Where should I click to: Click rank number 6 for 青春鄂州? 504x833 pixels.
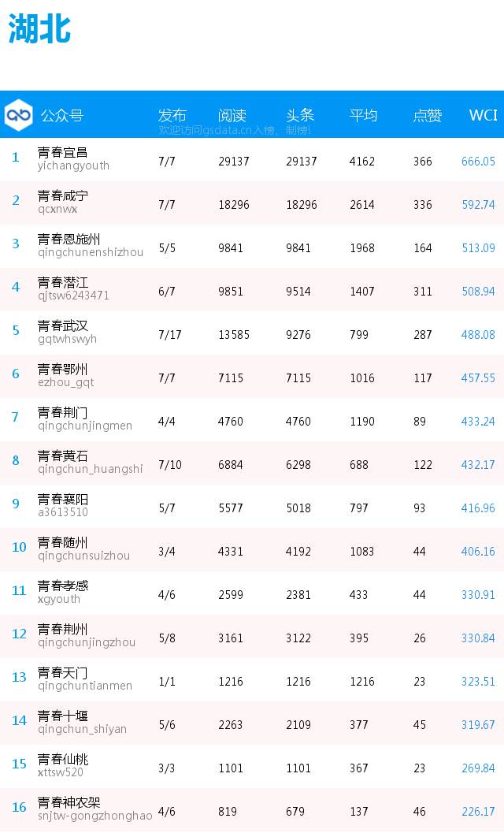point(16,374)
